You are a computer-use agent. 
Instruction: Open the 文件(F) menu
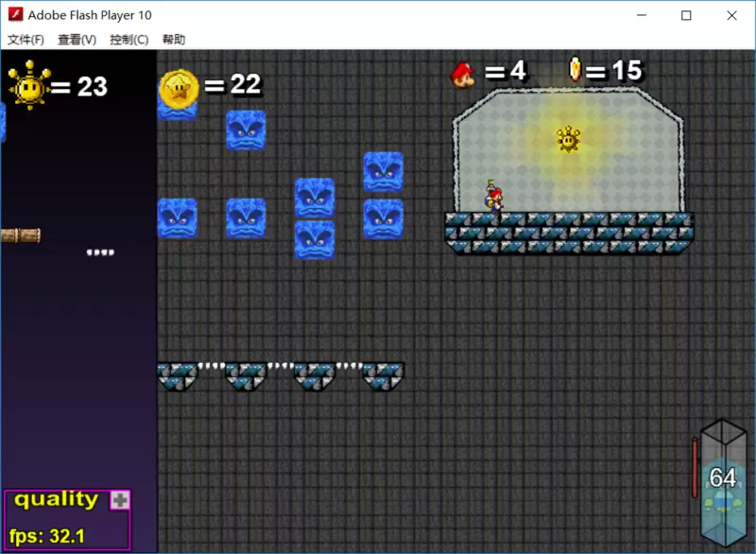pyautogui.click(x=26, y=40)
